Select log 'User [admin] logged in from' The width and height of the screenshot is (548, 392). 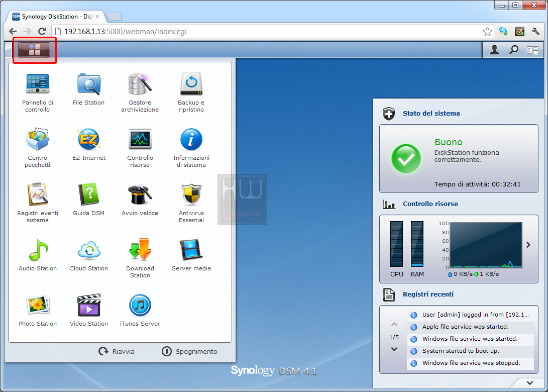pyautogui.click(x=471, y=315)
